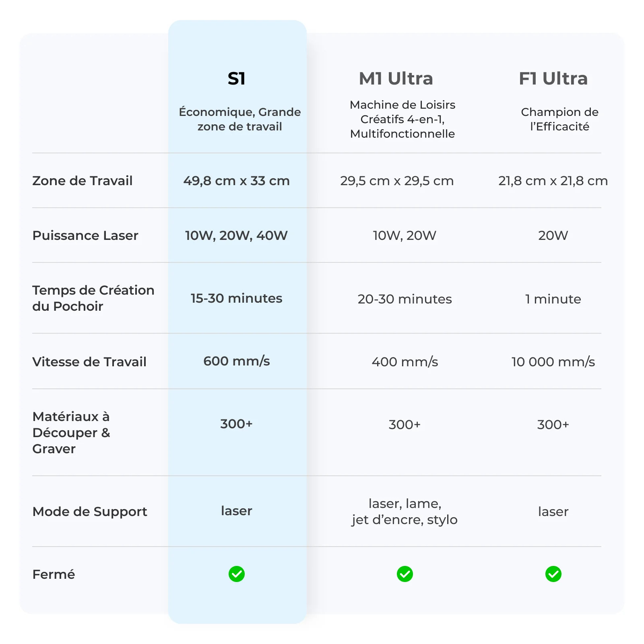Click the "10 000 mm/s" speed value
Image resolution: width=644 pixels, height=644 pixels.
click(x=553, y=362)
